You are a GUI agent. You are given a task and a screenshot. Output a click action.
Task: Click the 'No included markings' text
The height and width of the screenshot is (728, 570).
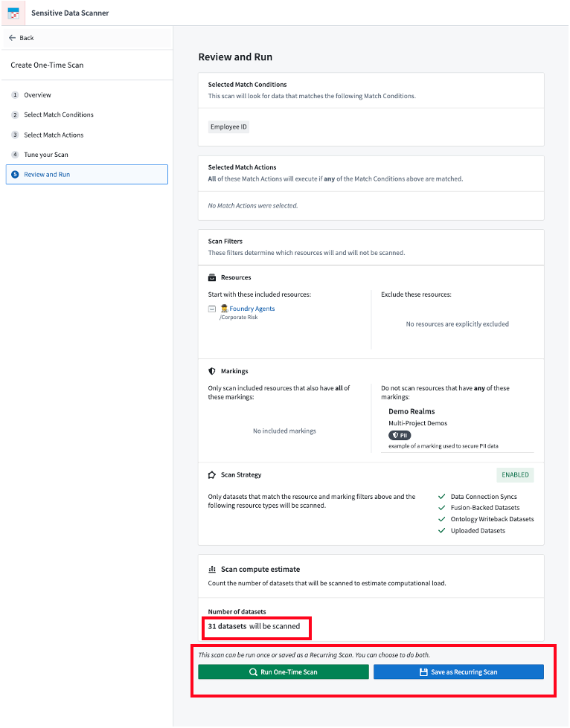[x=284, y=431]
